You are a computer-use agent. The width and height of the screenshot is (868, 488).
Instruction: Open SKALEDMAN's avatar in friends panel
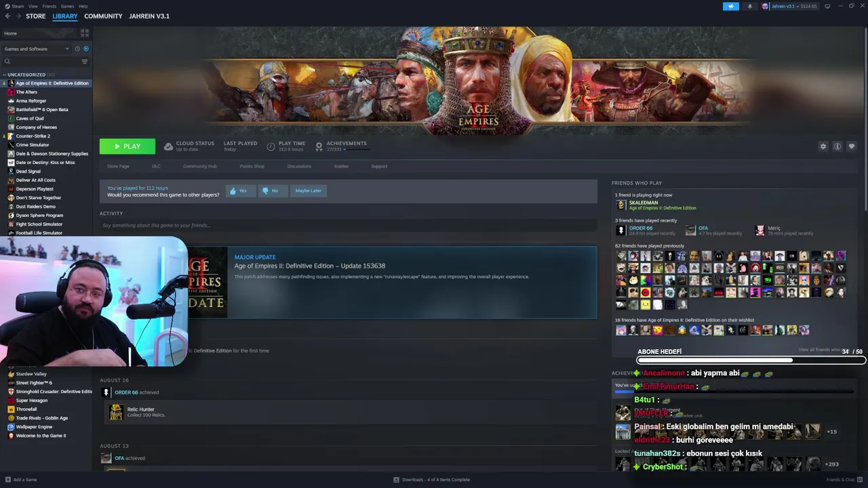(x=620, y=205)
